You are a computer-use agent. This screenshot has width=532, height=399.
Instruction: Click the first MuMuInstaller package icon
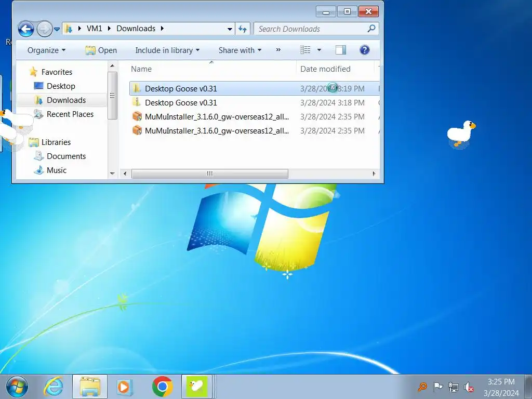click(x=137, y=116)
